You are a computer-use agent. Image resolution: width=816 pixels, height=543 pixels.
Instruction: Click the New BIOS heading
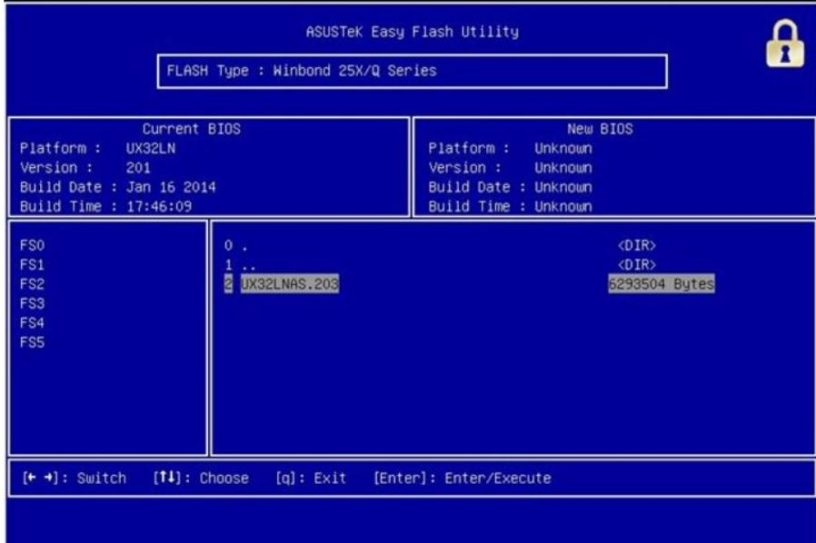click(600, 129)
